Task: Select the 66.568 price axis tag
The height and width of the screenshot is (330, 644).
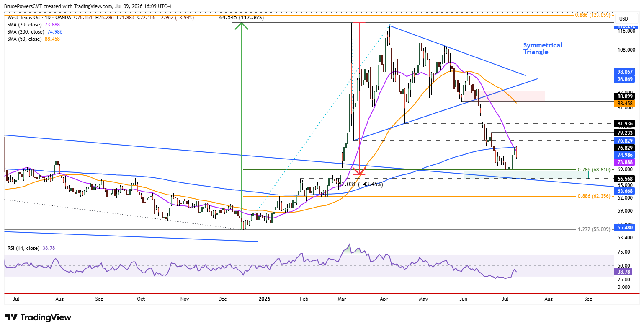Action: (625, 179)
